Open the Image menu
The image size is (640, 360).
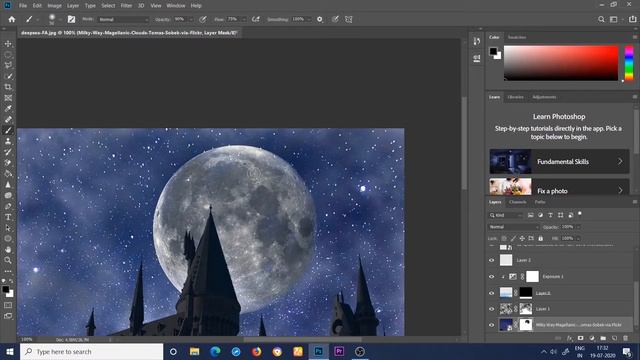[x=54, y=6]
